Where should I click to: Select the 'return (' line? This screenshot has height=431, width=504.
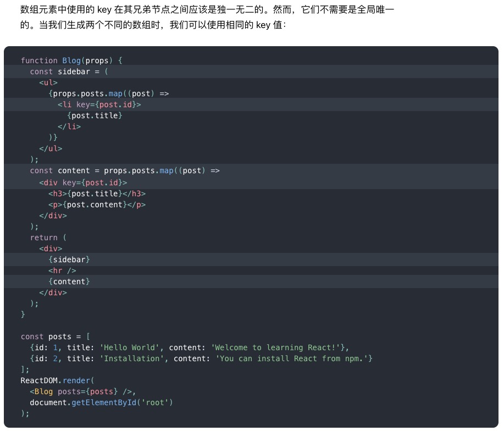tap(48, 237)
